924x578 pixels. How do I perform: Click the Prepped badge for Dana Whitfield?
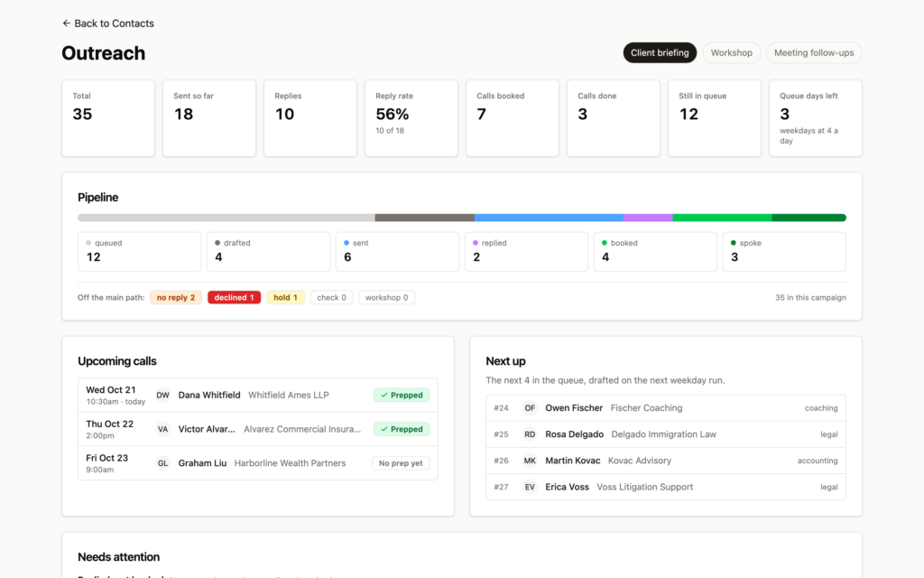(402, 396)
